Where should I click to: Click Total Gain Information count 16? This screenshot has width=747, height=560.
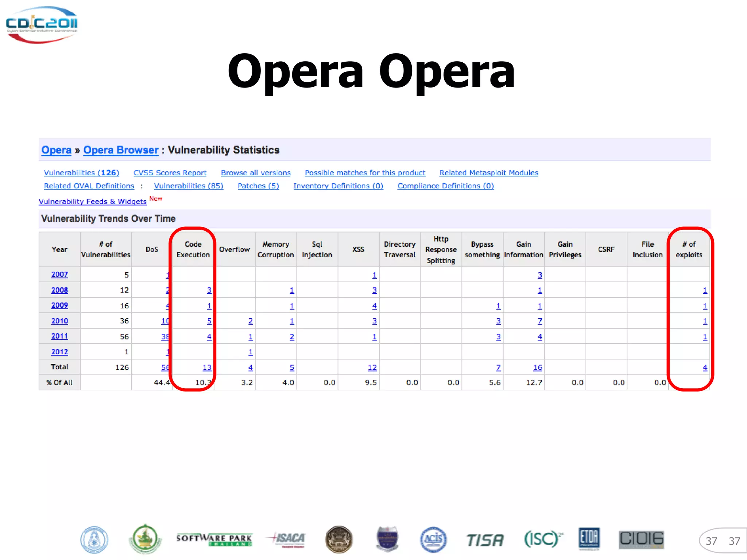pyautogui.click(x=537, y=367)
